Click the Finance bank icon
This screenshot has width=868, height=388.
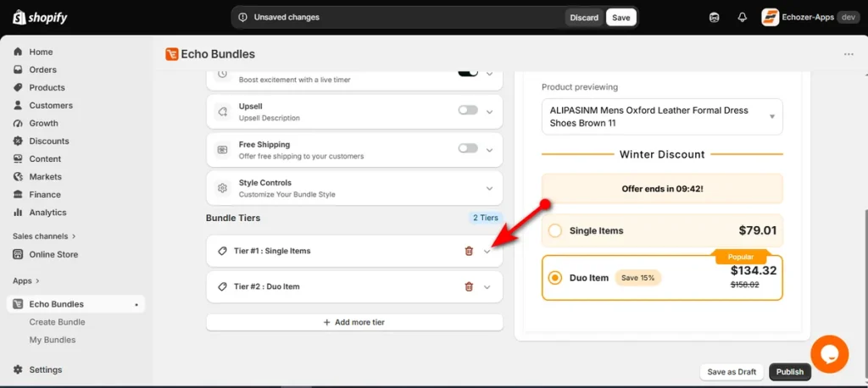pyautogui.click(x=19, y=194)
